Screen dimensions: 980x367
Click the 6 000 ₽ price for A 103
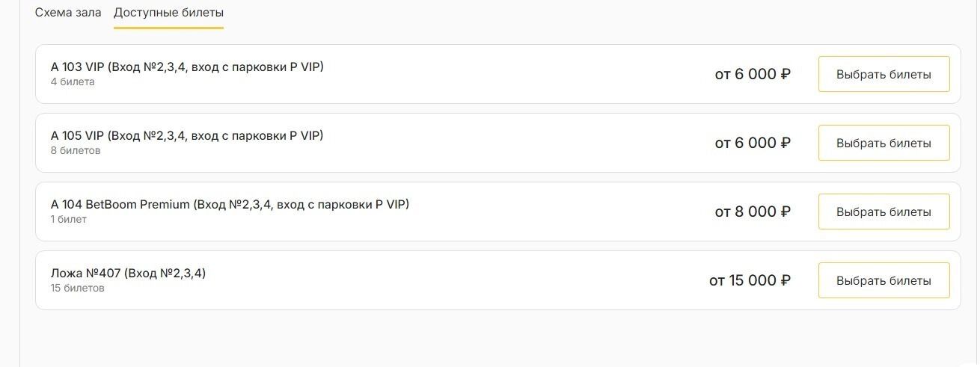pos(753,74)
